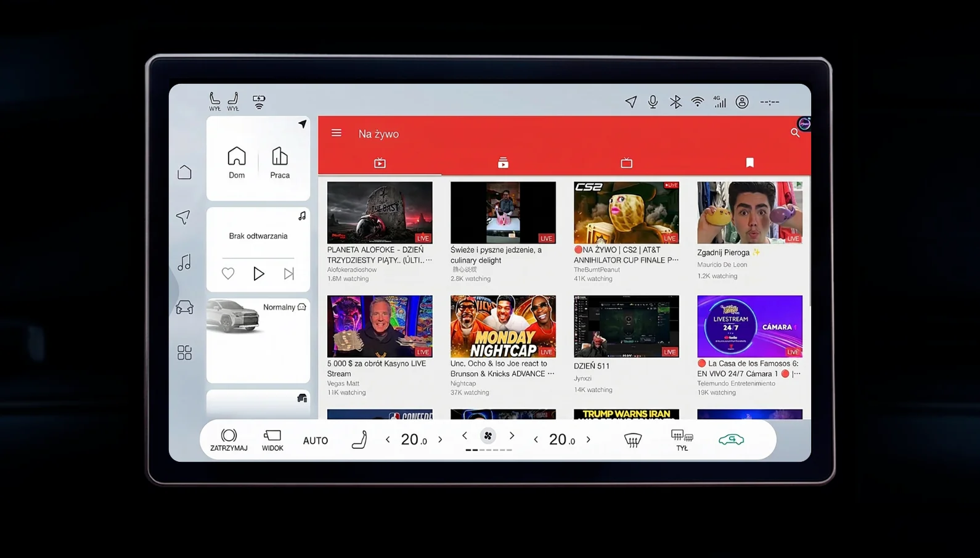The width and height of the screenshot is (980, 558).
Task: Tap the arrow icon on the navigation card
Action: pos(302,124)
